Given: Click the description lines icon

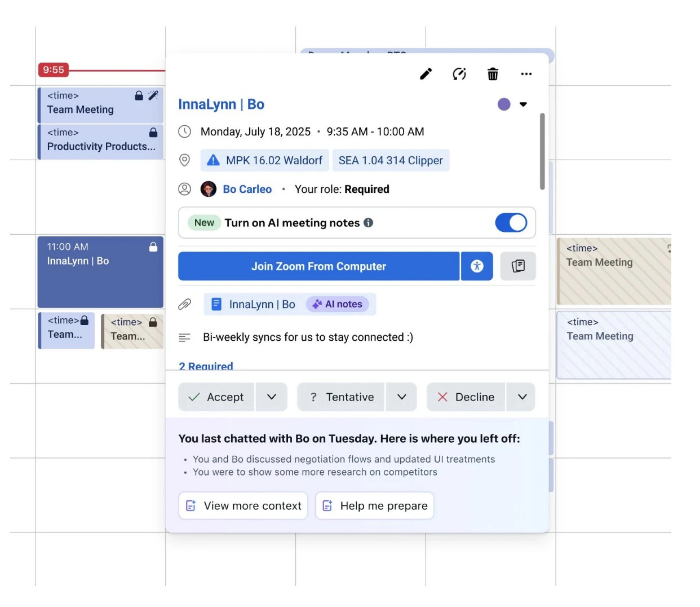Looking at the screenshot, I should pyautogui.click(x=185, y=337).
